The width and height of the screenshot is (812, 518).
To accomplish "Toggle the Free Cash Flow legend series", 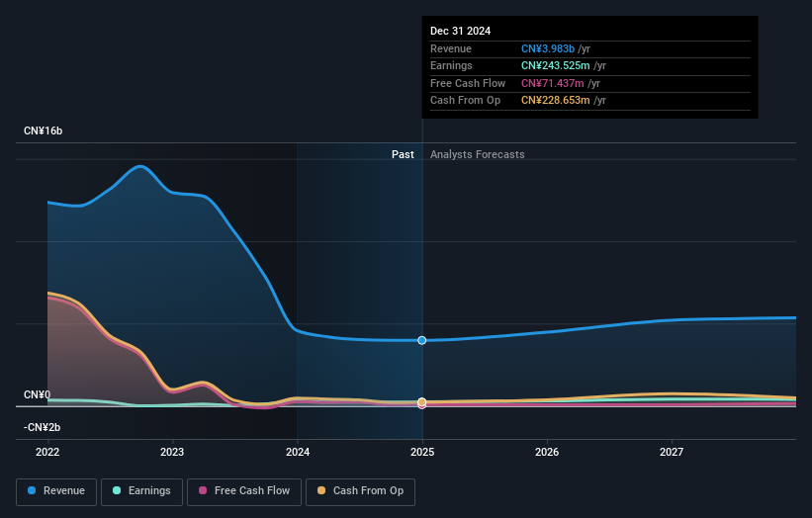I will point(244,491).
